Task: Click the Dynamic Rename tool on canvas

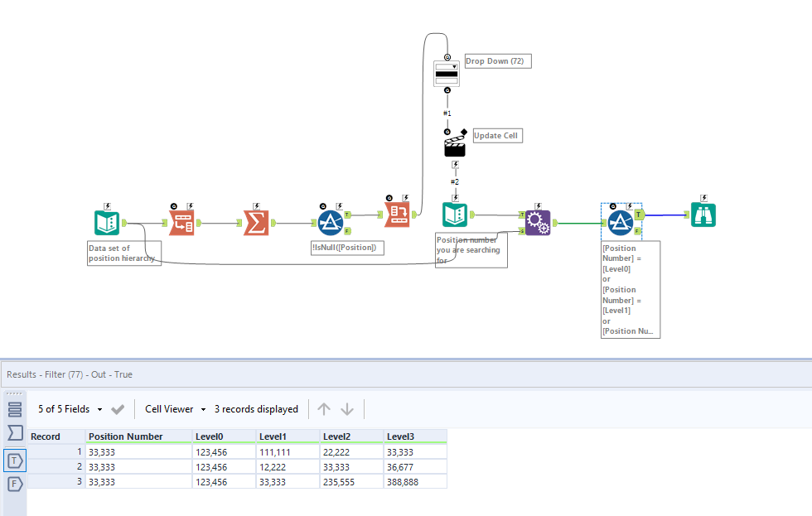Action: pyautogui.click(x=182, y=223)
